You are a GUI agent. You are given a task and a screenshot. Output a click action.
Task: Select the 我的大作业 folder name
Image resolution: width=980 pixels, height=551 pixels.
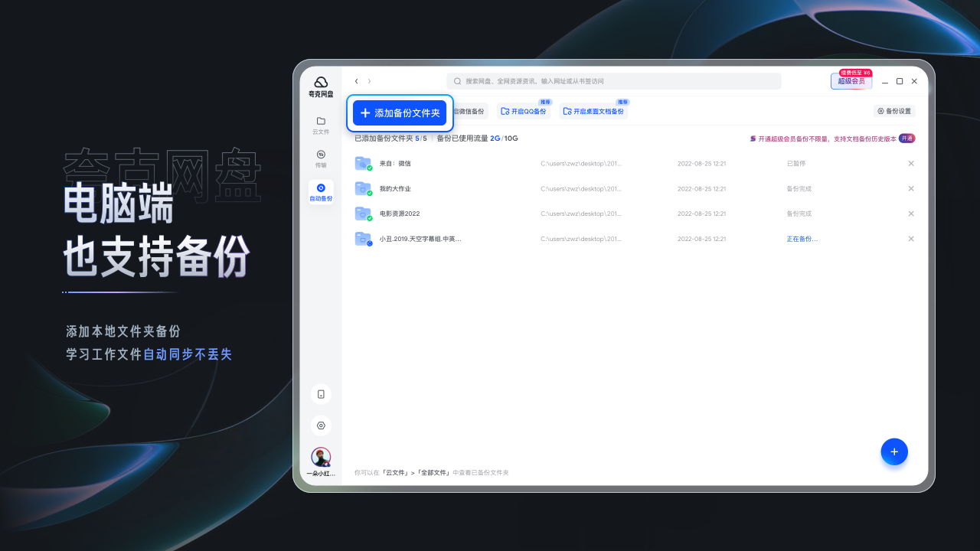click(395, 188)
